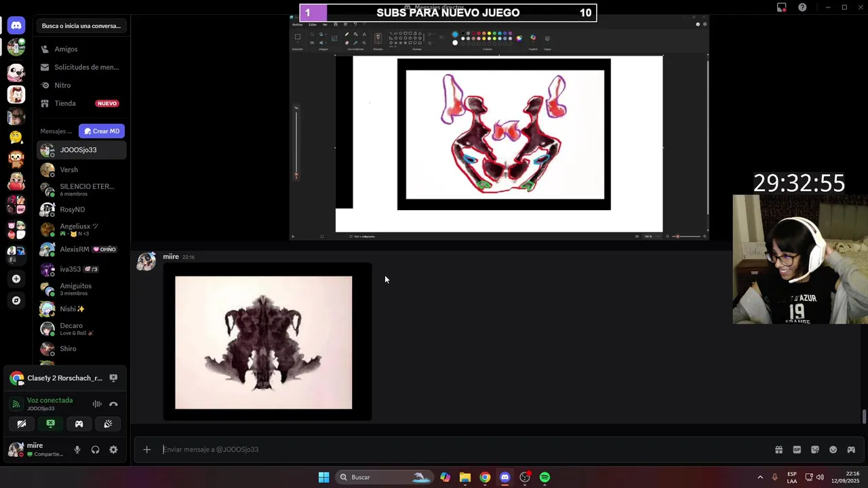Open the Decaro conversation

[81, 329]
